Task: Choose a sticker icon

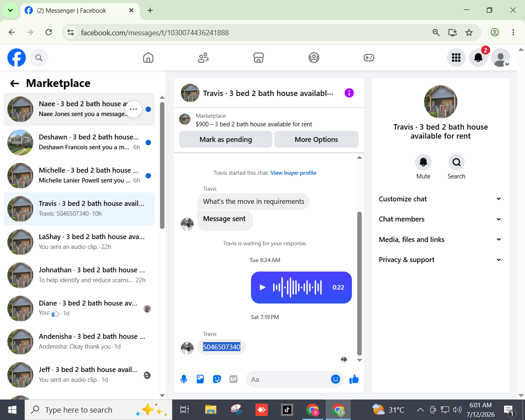Action: [x=217, y=379]
